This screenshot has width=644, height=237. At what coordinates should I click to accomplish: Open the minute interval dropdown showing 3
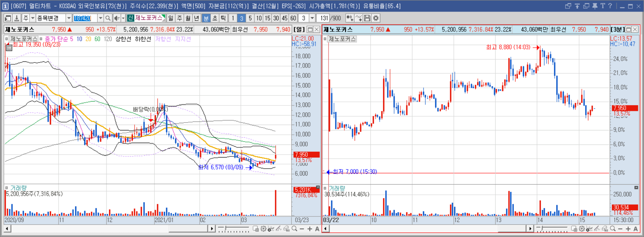[x=312, y=18]
